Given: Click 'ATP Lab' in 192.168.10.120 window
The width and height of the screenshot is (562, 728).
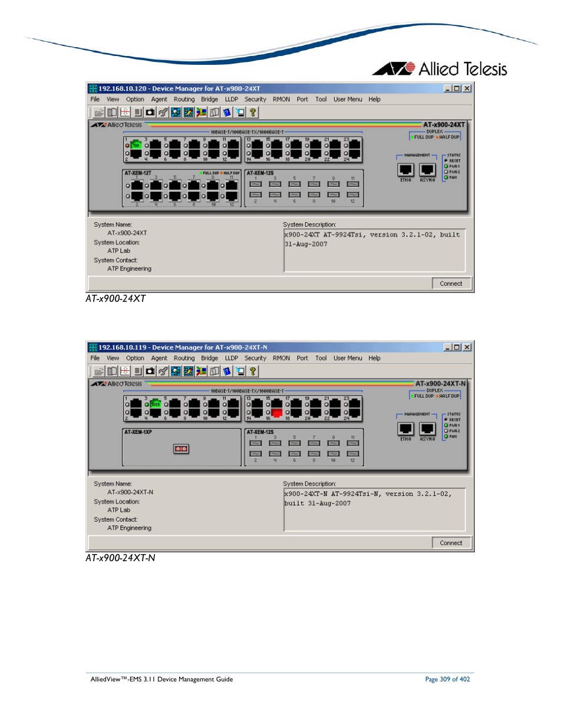Looking at the screenshot, I should tap(119, 251).
